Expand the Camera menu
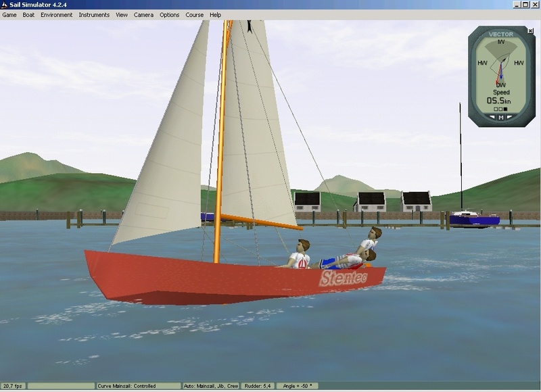This screenshot has width=541, height=392. pyautogui.click(x=143, y=15)
